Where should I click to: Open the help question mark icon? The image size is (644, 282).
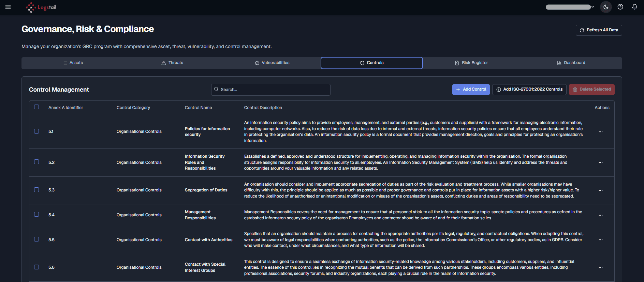pos(620,7)
